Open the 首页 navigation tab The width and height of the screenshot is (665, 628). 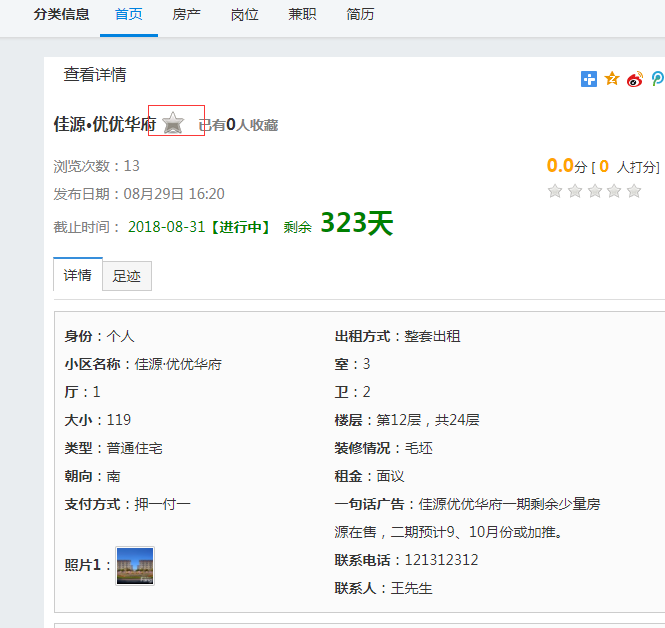129,15
